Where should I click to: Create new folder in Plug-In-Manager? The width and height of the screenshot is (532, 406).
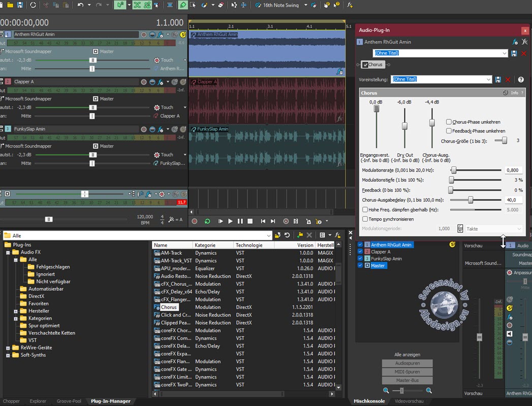pyautogui.click(x=300, y=235)
